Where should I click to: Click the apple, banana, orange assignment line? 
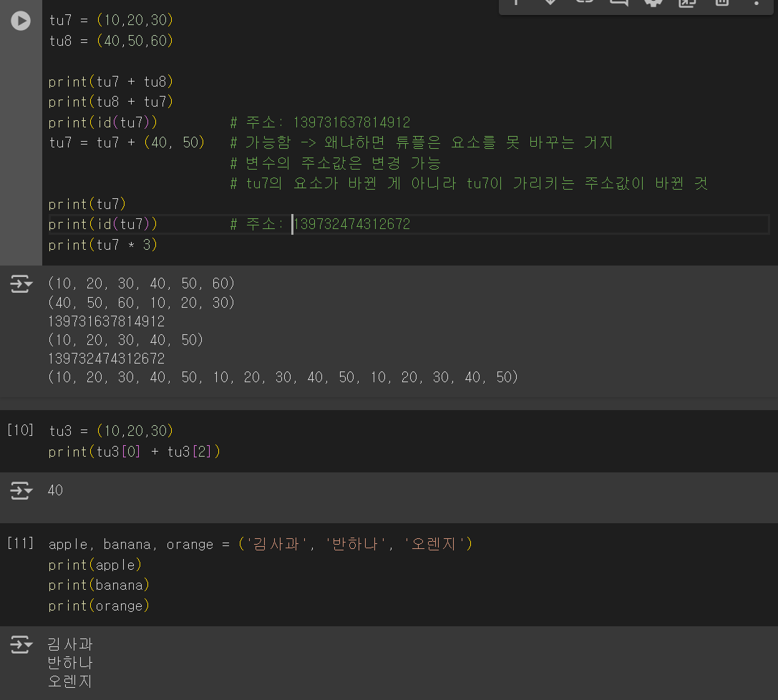click(261, 544)
